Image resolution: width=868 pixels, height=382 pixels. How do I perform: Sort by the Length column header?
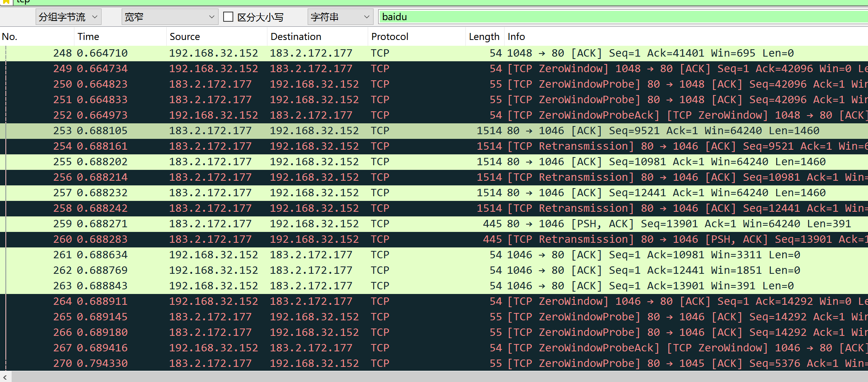[484, 37]
